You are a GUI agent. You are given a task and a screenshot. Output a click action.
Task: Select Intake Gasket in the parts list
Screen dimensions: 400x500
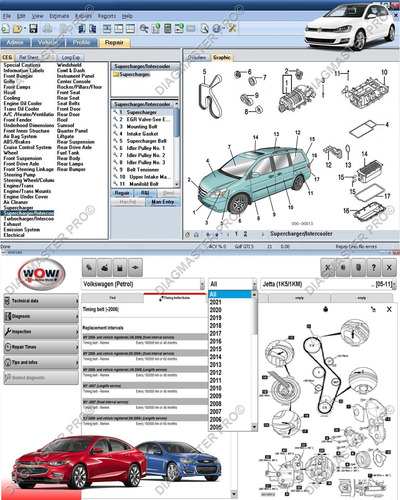click(x=142, y=134)
